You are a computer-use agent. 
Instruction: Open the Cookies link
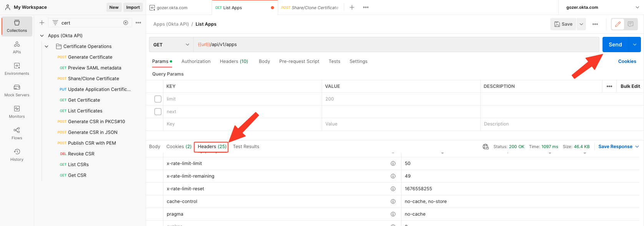627,61
